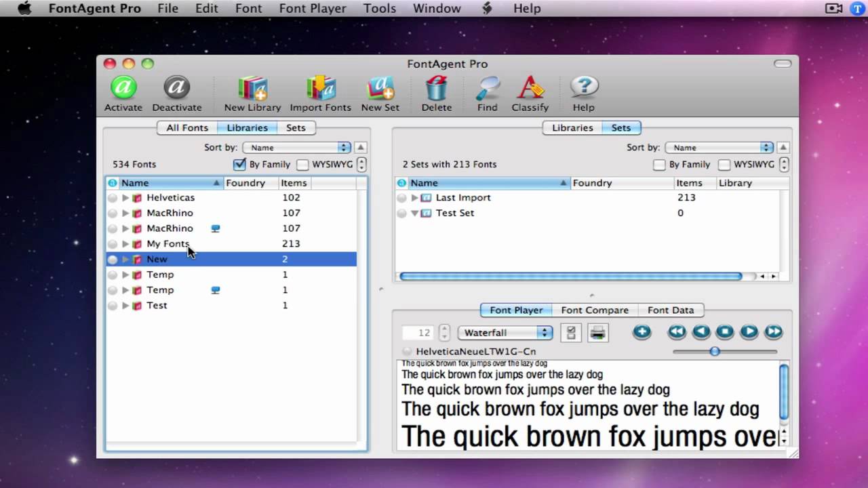This screenshot has width=868, height=488.
Task: Click the script menu icon in menu bar
Action: pyautogui.click(x=487, y=8)
